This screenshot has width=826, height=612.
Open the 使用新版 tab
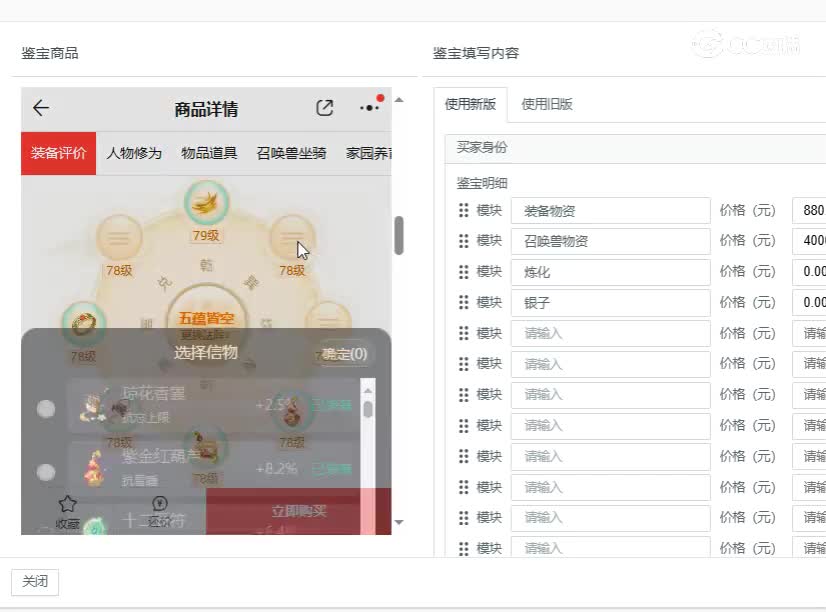470,104
